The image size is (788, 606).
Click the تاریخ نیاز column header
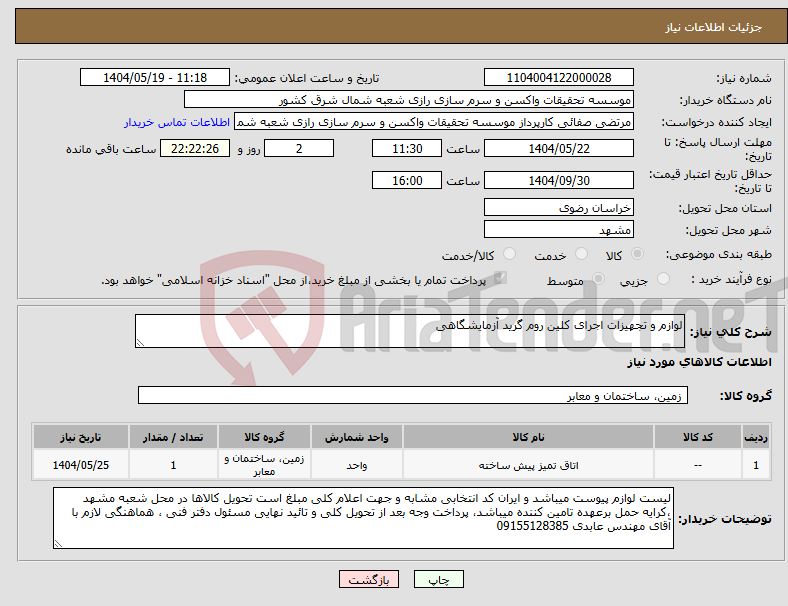tap(80, 437)
